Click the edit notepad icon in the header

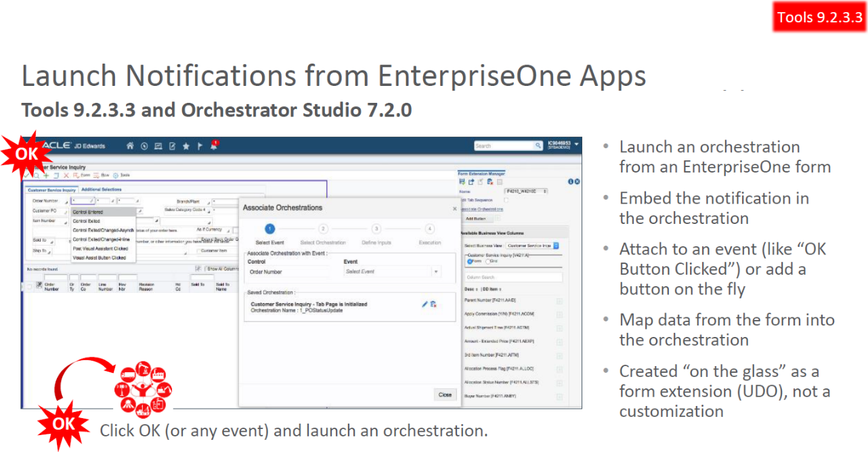coord(172,145)
